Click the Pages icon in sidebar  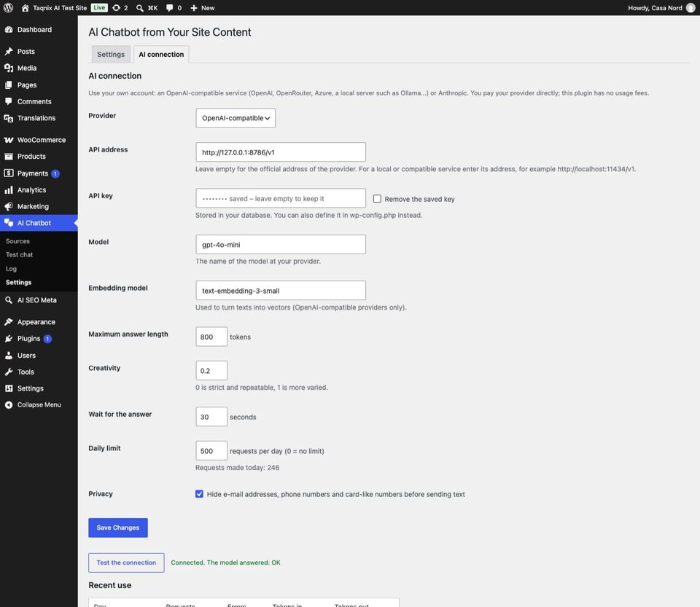click(9, 85)
